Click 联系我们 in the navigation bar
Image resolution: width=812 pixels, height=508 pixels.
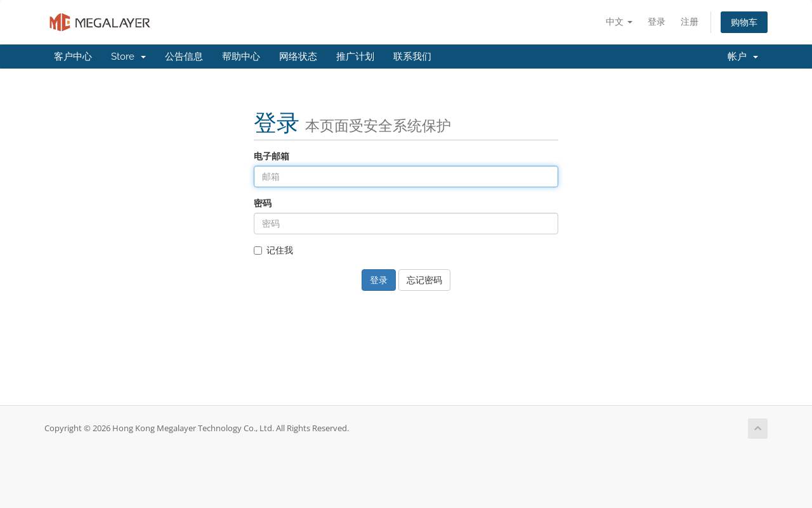(412, 57)
